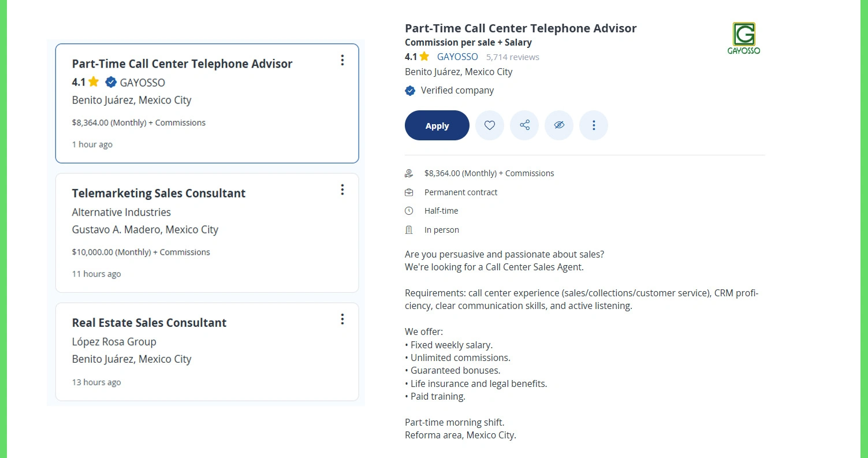Click the 4.1 rating value

click(409, 57)
